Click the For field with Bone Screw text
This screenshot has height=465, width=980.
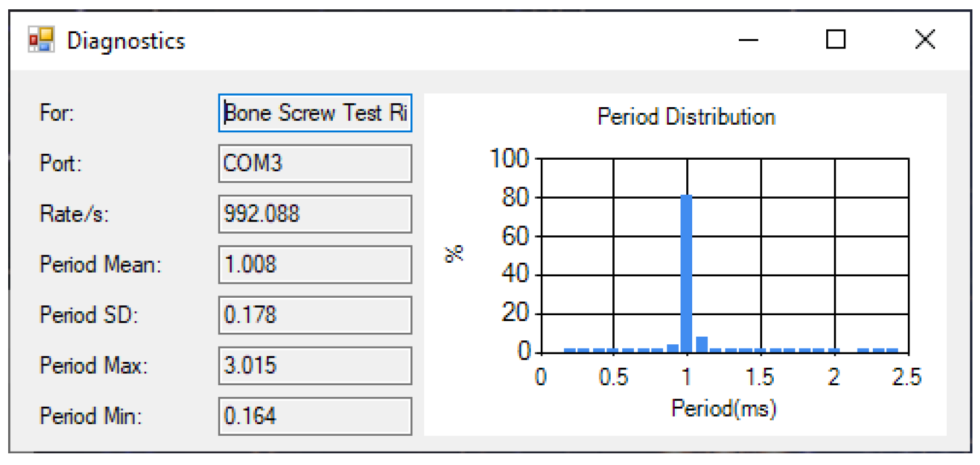point(315,113)
